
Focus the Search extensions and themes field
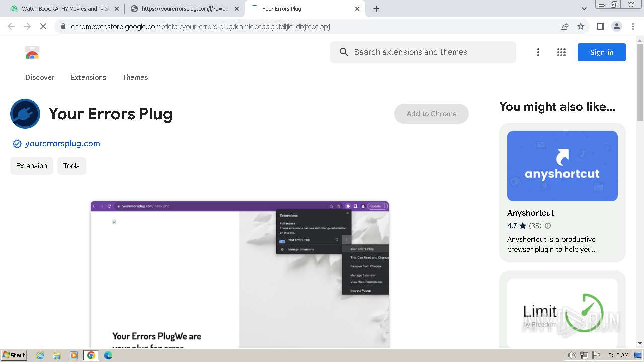point(423,52)
